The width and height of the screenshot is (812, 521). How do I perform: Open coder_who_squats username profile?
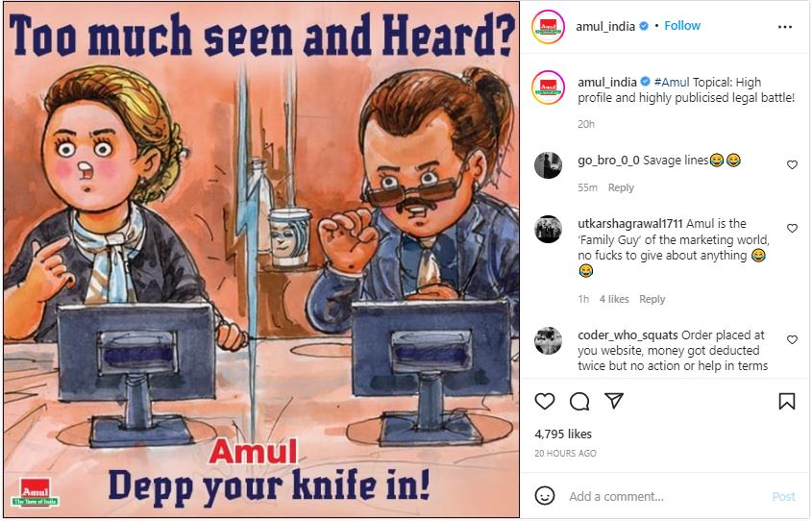click(x=627, y=335)
